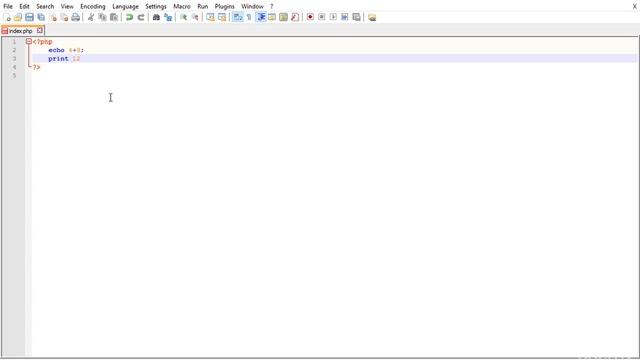Click the Close document toolbar icon

pos(53,17)
